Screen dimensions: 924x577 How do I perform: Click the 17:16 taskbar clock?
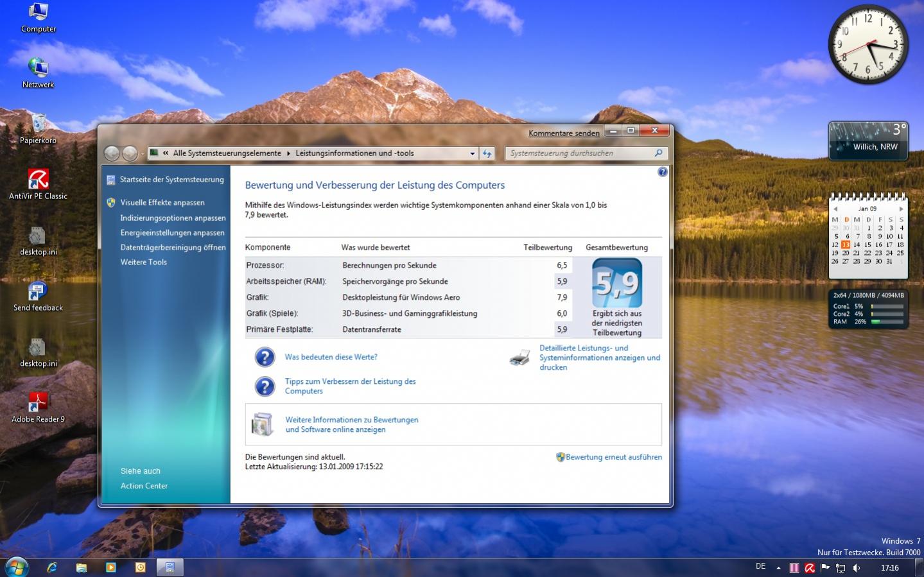point(890,568)
